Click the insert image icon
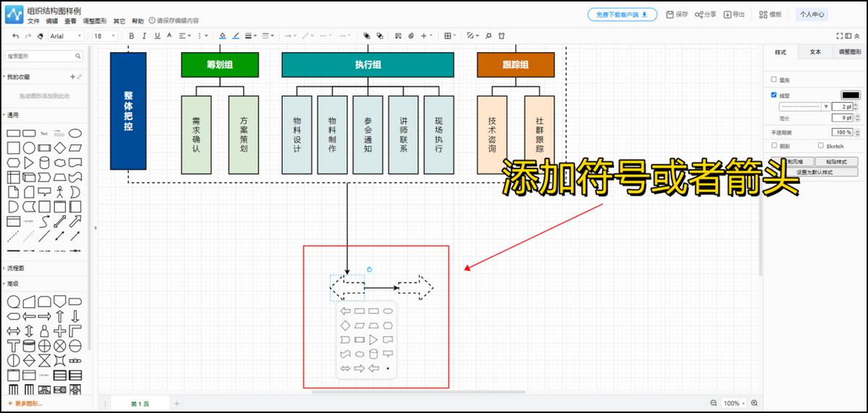 [x=398, y=35]
